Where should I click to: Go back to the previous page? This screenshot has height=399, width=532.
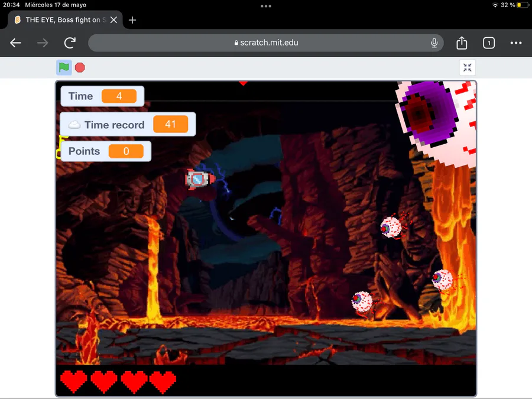(15, 43)
